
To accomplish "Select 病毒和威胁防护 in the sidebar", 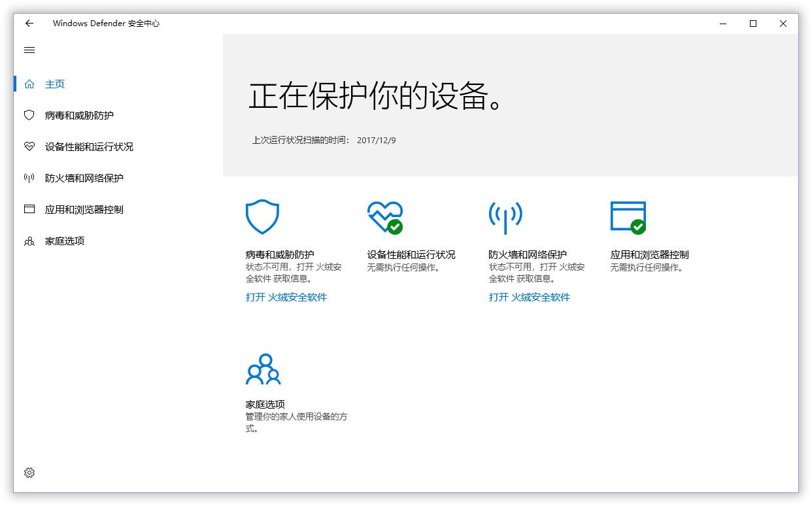I will pyautogui.click(x=79, y=116).
